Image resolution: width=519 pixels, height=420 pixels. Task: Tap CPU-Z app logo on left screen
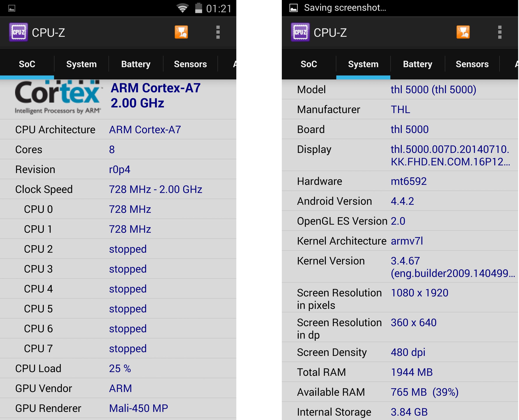click(18, 32)
